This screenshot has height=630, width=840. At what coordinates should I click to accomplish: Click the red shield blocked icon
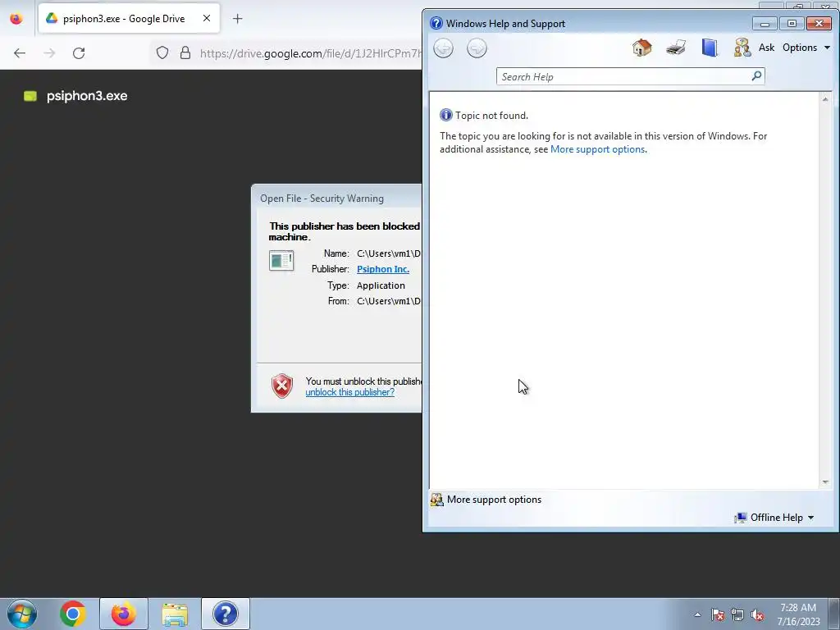coord(282,386)
